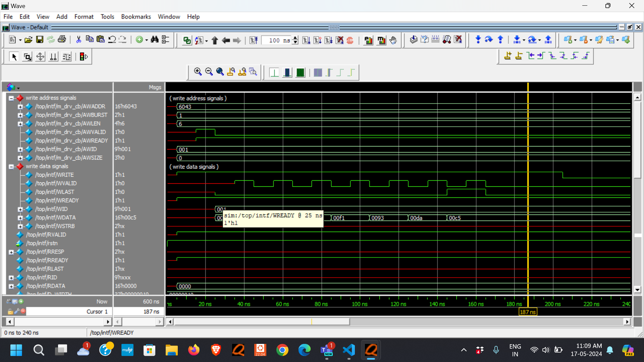Toggle the Zoom Mode box tool

coord(27,57)
